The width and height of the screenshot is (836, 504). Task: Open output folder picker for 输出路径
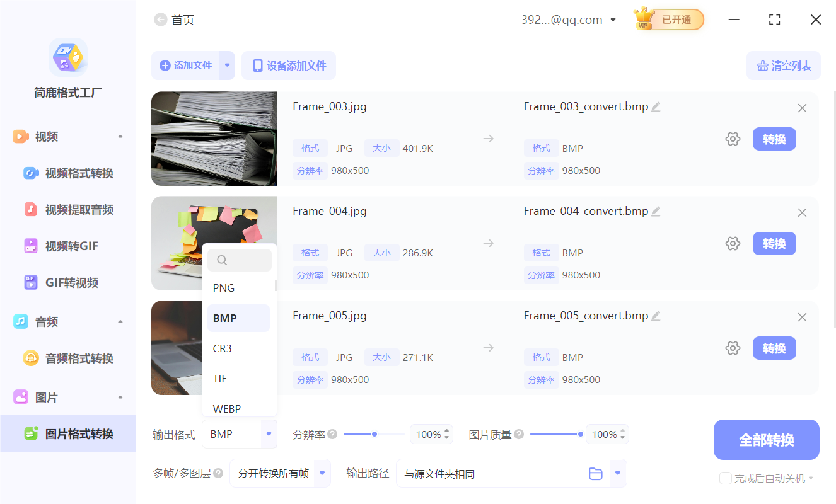(x=595, y=473)
